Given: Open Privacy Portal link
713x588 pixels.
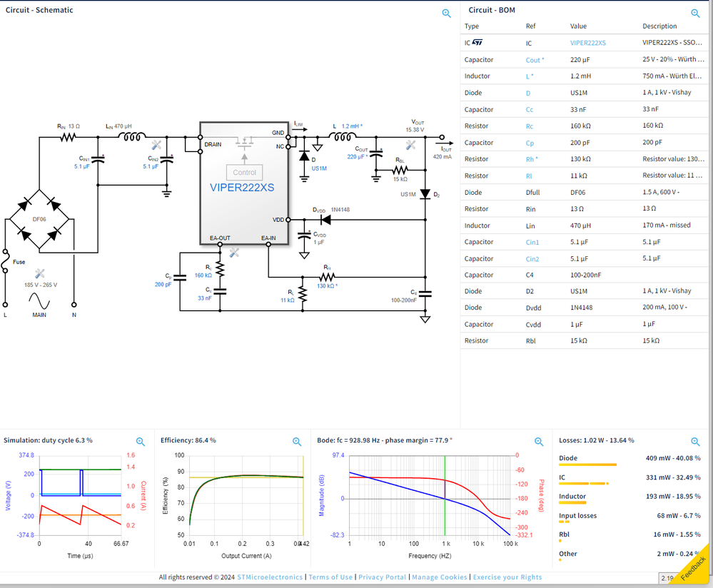Looking at the screenshot, I should [x=382, y=577].
